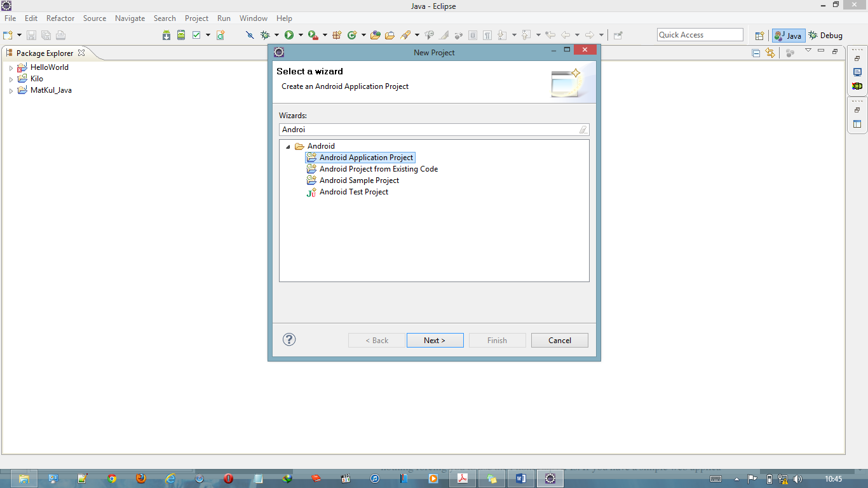Expand the MatKul_Java project in Package Explorer
Image resolution: width=868 pixels, height=488 pixels.
pyautogui.click(x=10, y=90)
